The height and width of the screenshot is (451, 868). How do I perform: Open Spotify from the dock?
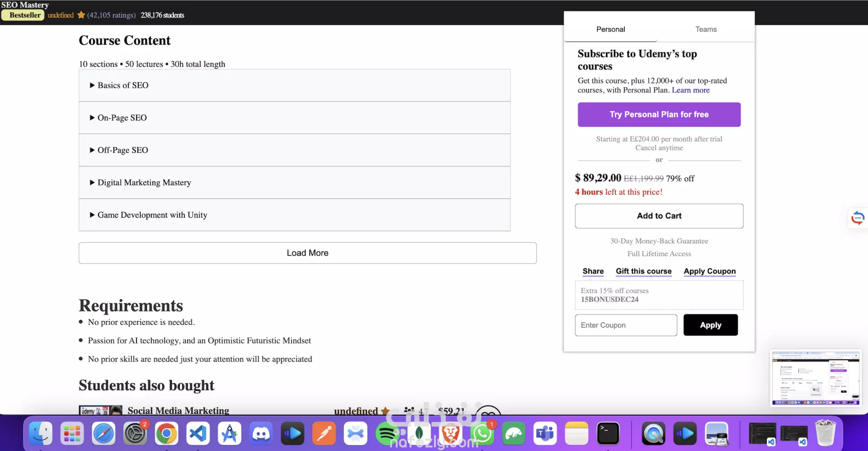tap(387, 433)
